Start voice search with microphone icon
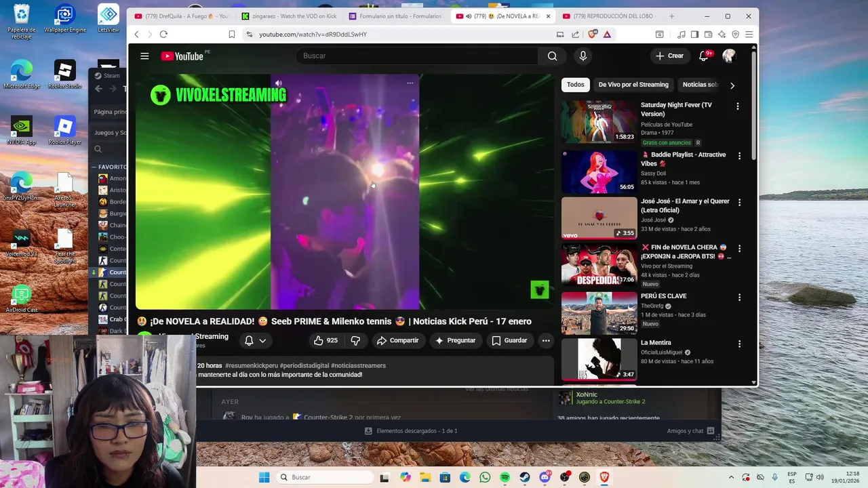Image resolution: width=868 pixels, height=488 pixels. 583,56
